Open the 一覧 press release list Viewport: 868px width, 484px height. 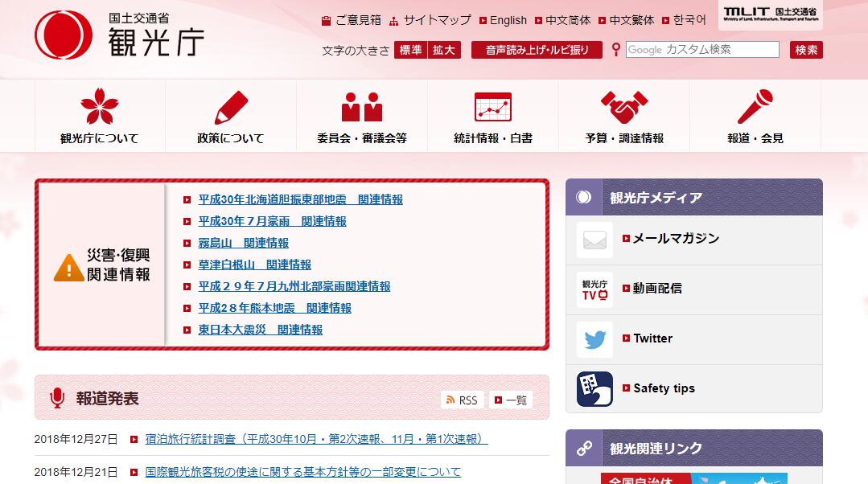coord(510,400)
